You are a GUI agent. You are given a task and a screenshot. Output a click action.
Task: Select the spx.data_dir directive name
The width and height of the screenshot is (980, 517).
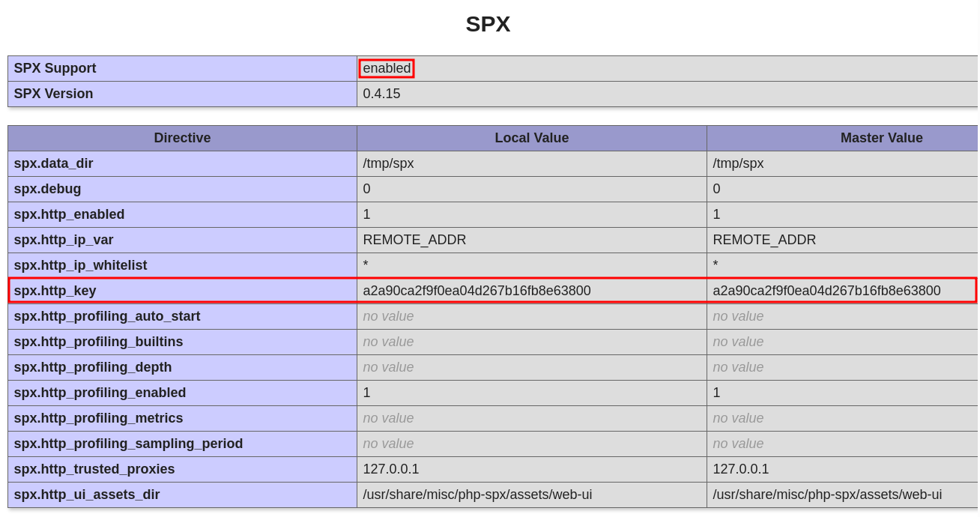53,163
